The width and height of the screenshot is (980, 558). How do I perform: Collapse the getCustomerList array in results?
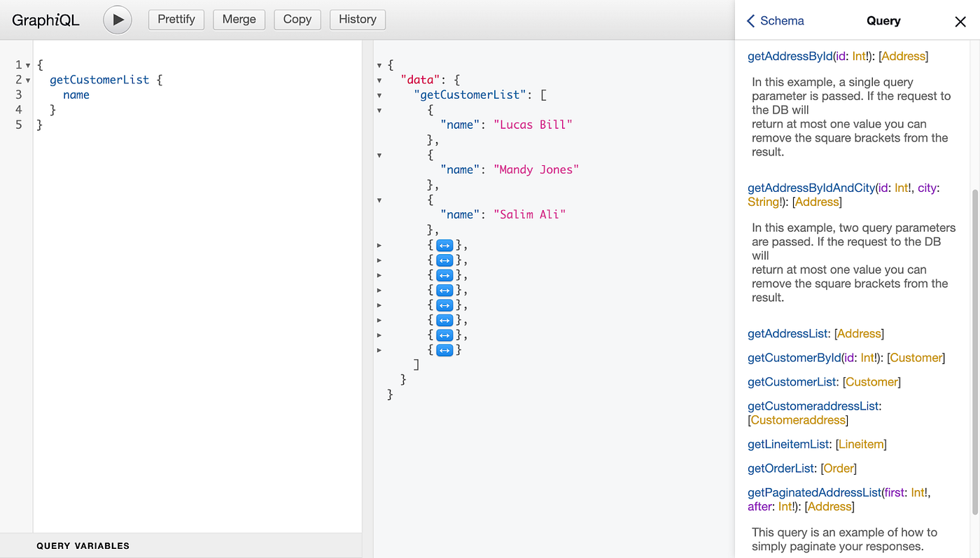click(x=379, y=95)
